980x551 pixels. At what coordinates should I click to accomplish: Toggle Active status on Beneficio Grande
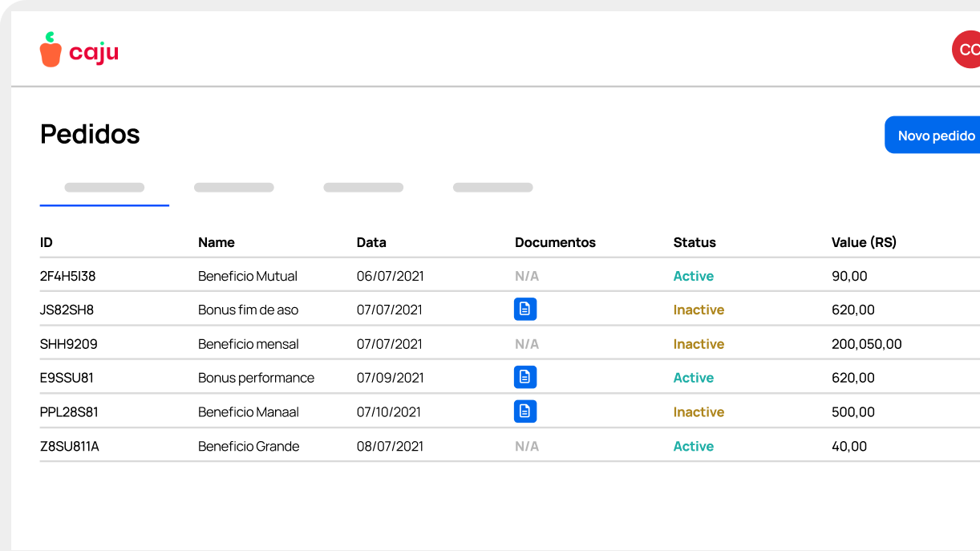pyautogui.click(x=693, y=446)
